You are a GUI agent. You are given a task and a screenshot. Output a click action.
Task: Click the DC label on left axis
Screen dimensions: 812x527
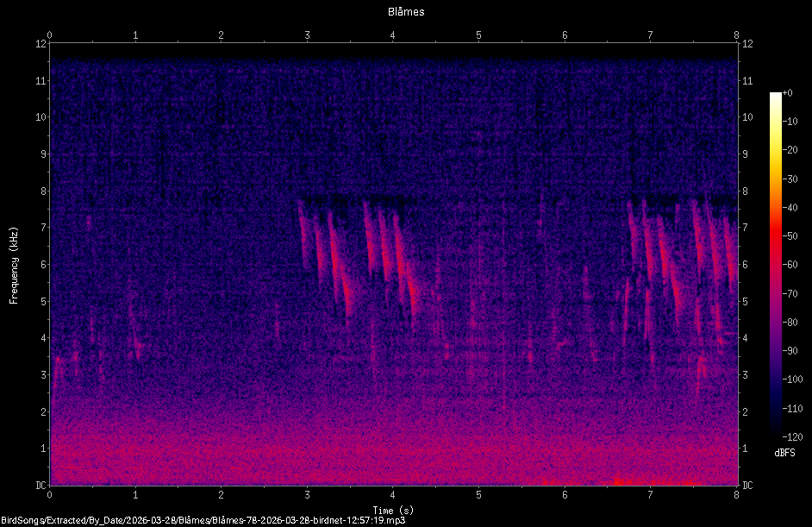(41, 486)
